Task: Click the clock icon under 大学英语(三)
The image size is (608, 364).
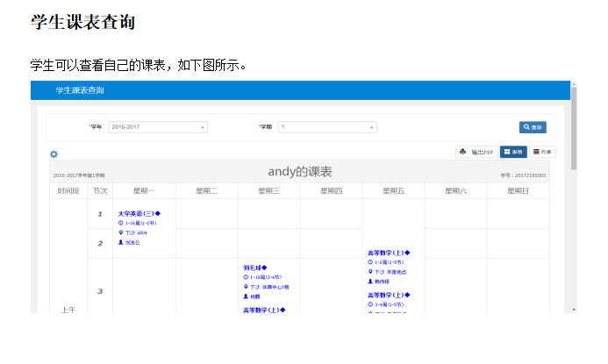Action: coord(121,223)
